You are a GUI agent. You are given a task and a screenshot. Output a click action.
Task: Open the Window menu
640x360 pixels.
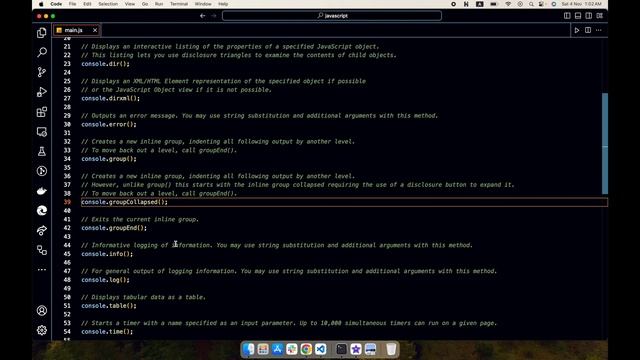click(x=203, y=4)
